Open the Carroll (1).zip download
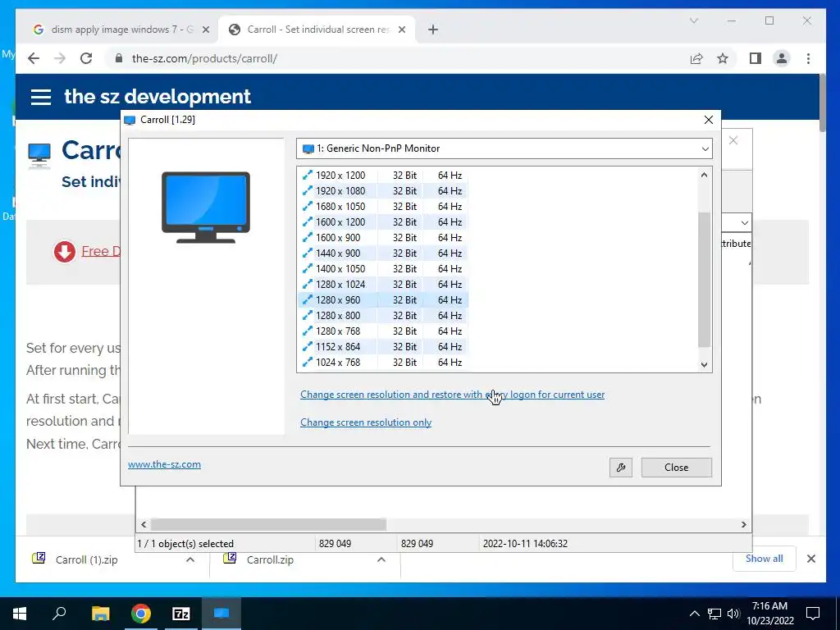 click(x=86, y=559)
